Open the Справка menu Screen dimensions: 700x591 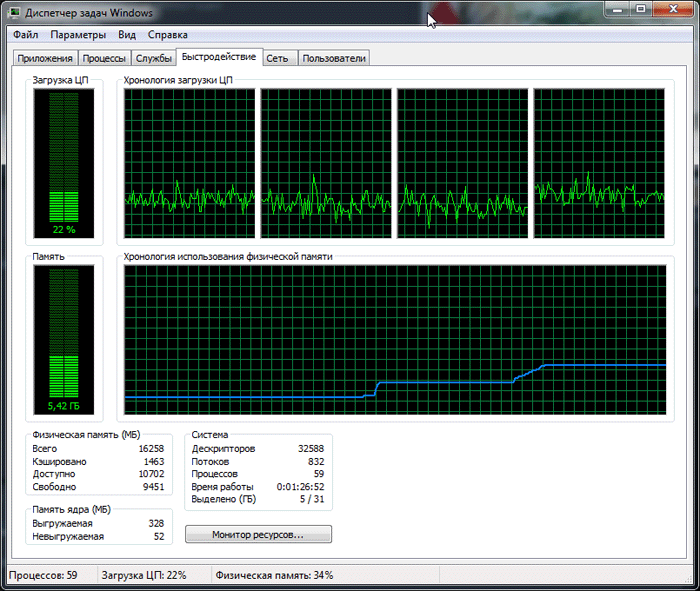(167, 35)
